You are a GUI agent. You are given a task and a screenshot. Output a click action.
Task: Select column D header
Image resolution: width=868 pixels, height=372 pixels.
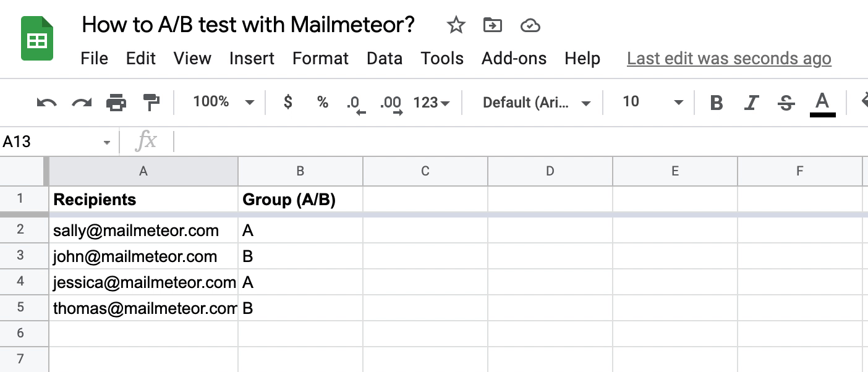pos(550,171)
